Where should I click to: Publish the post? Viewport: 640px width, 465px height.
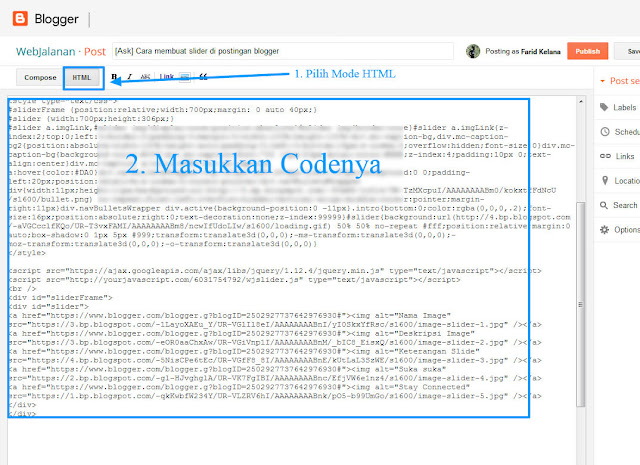coord(587,51)
